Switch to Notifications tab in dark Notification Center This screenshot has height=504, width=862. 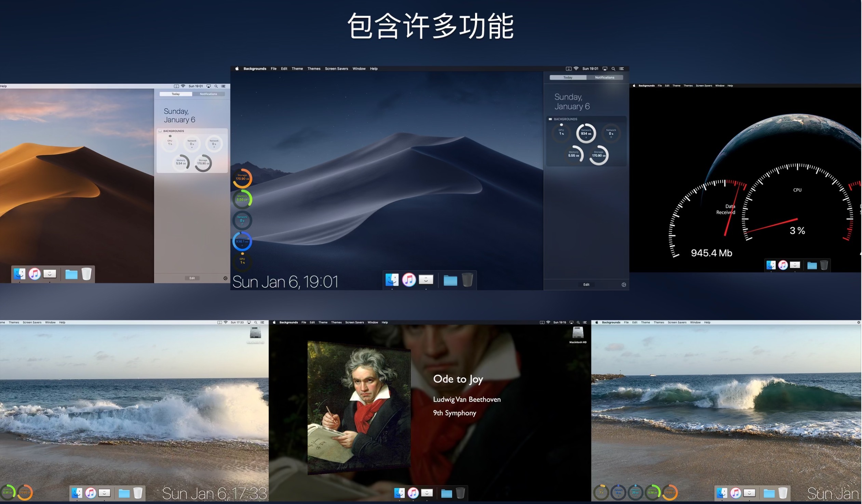[604, 78]
